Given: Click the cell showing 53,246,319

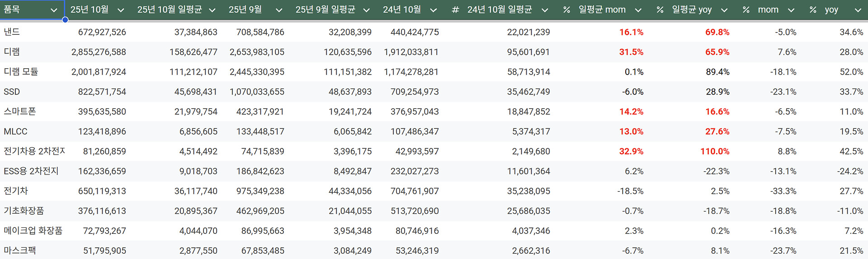Looking at the screenshot, I should click(417, 251).
